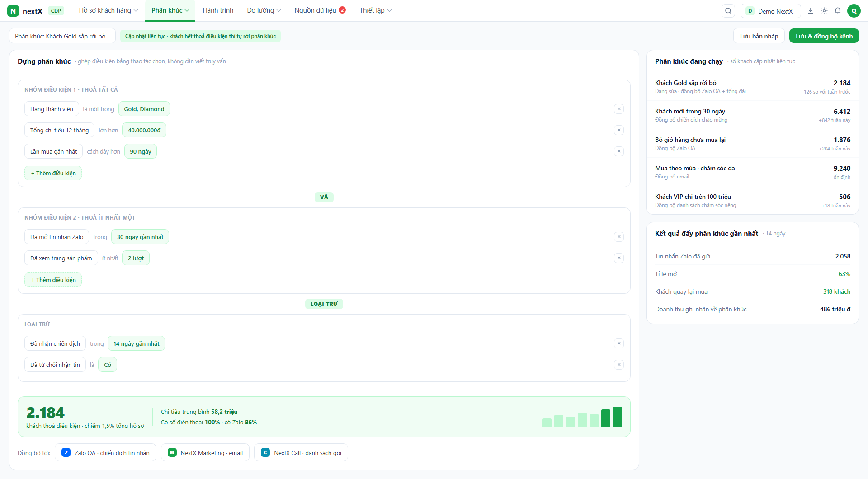Open the notifications bell
This screenshot has height=479, width=868.
[838, 11]
